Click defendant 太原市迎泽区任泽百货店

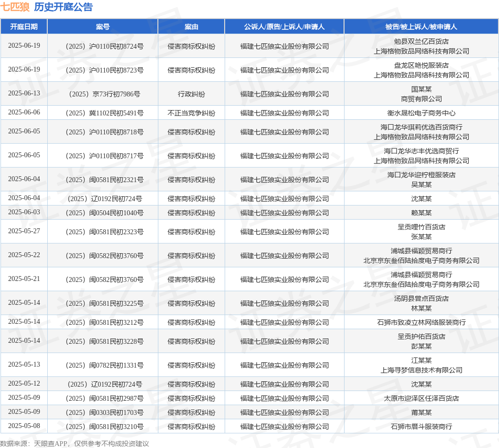[x=422, y=398]
